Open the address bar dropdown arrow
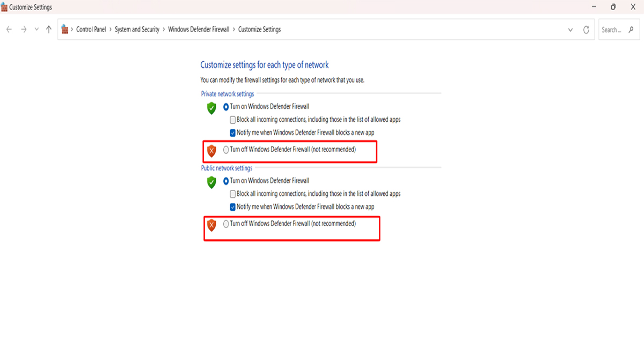Viewport: 644px width, 337px height. pos(570,30)
